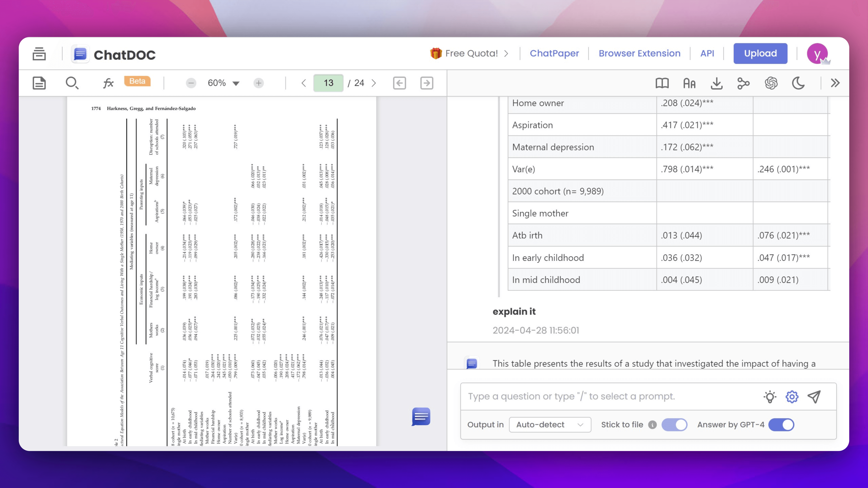Click the document outline icon
The height and width of the screenshot is (488, 868).
coord(39,83)
